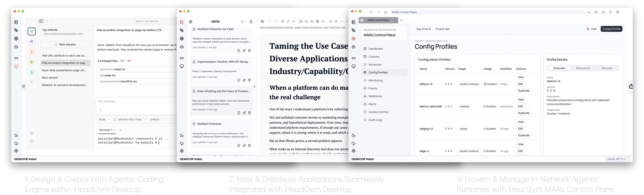Toggle the moon theme icon in the coding window's rail

[16, 136]
